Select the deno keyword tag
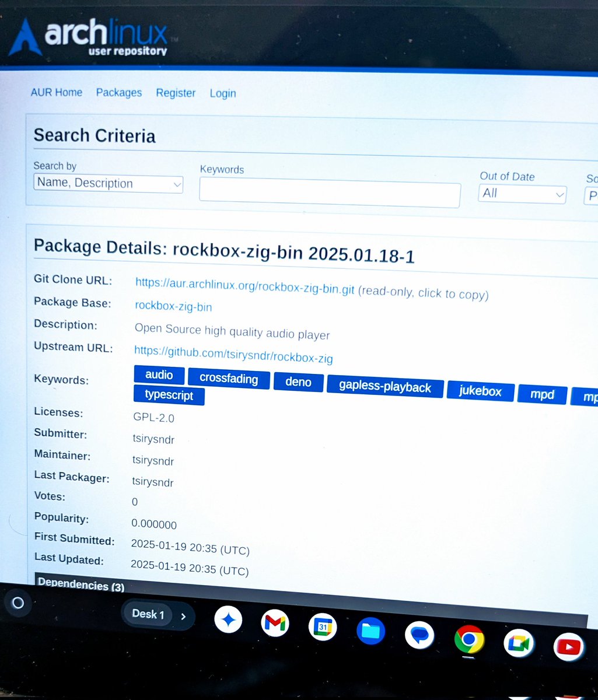The height and width of the screenshot is (700, 598). (298, 382)
